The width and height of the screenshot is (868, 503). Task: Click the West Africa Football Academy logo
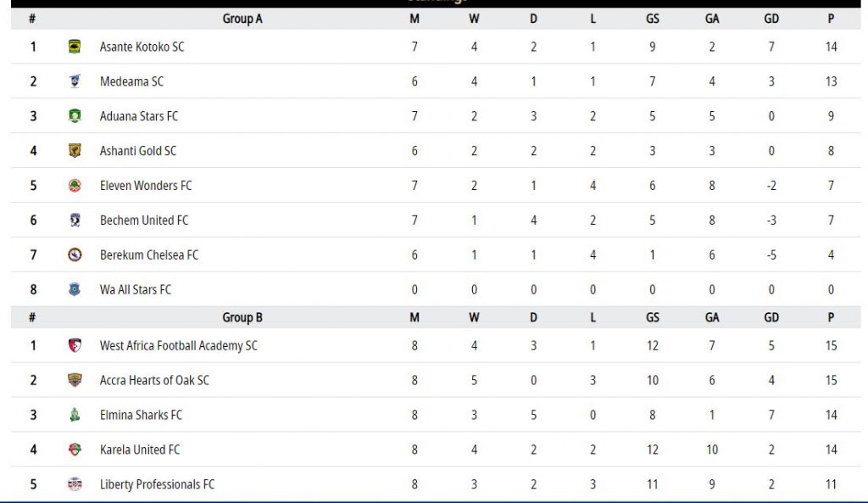[x=75, y=346]
